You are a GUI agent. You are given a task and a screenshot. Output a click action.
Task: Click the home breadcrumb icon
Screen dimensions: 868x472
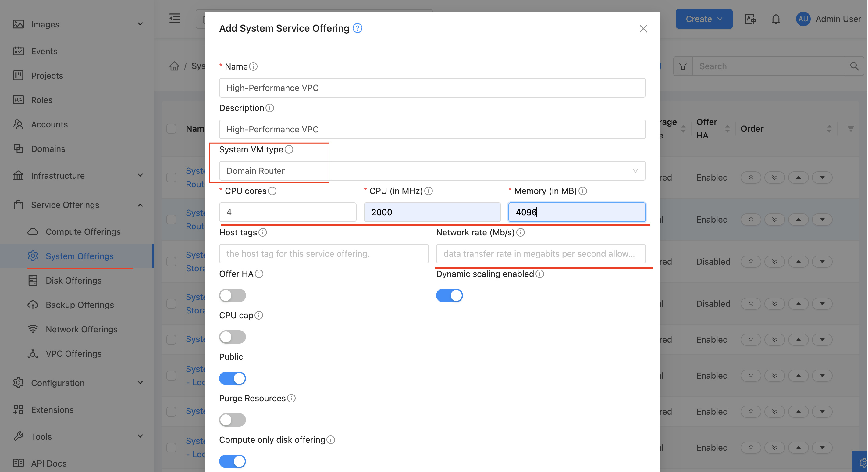174,66
